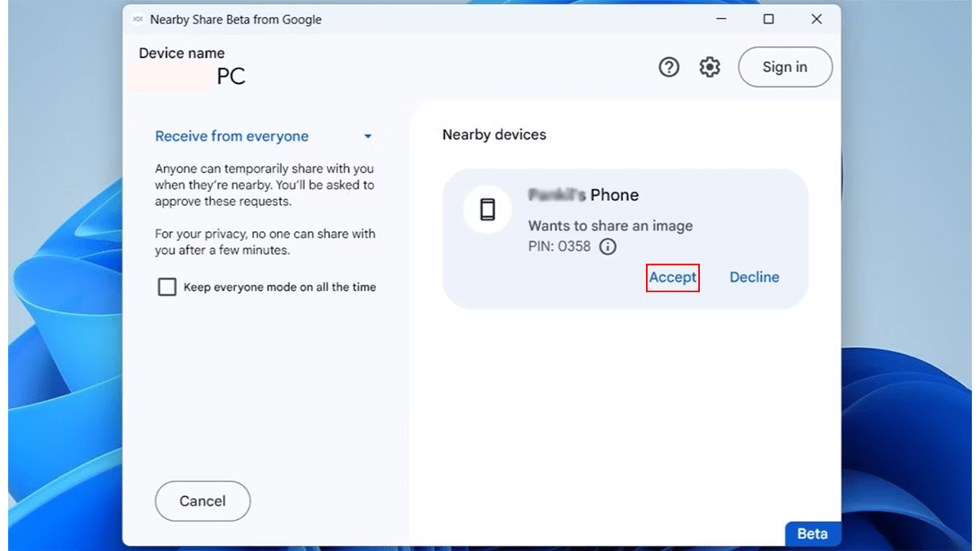The image size is (980, 551).
Task: Decline the image share request
Action: point(755,278)
